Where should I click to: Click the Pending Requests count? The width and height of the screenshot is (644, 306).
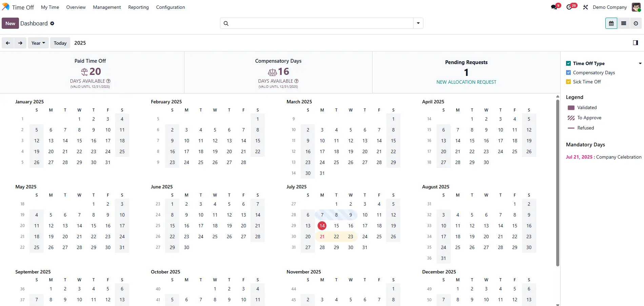tap(466, 73)
